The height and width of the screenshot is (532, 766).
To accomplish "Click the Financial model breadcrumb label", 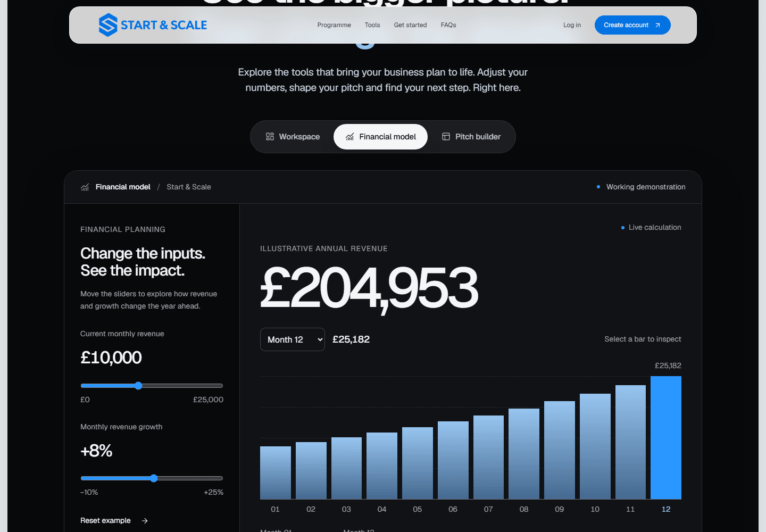I will 123,187.
